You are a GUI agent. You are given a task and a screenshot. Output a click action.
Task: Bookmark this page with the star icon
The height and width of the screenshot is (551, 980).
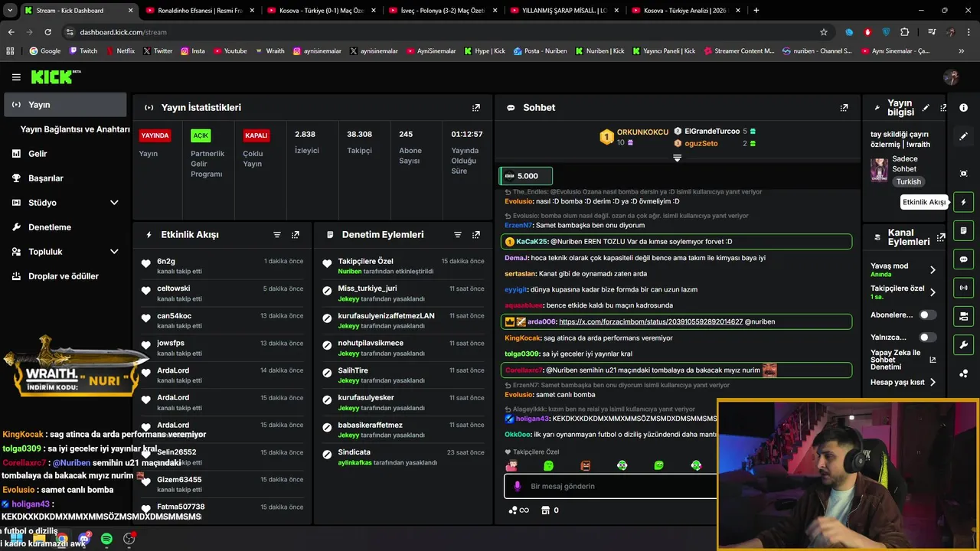[824, 32]
